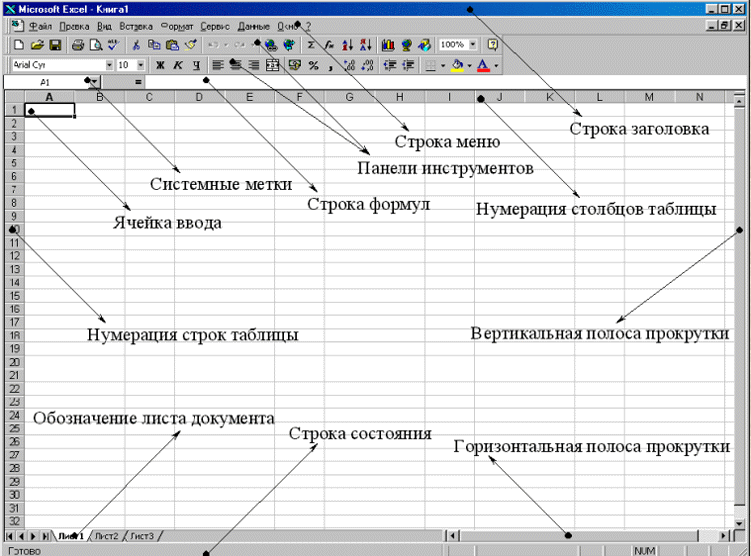This screenshot has height=556, width=751.
Task: Open the Файл menu
Action: click(40, 26)
